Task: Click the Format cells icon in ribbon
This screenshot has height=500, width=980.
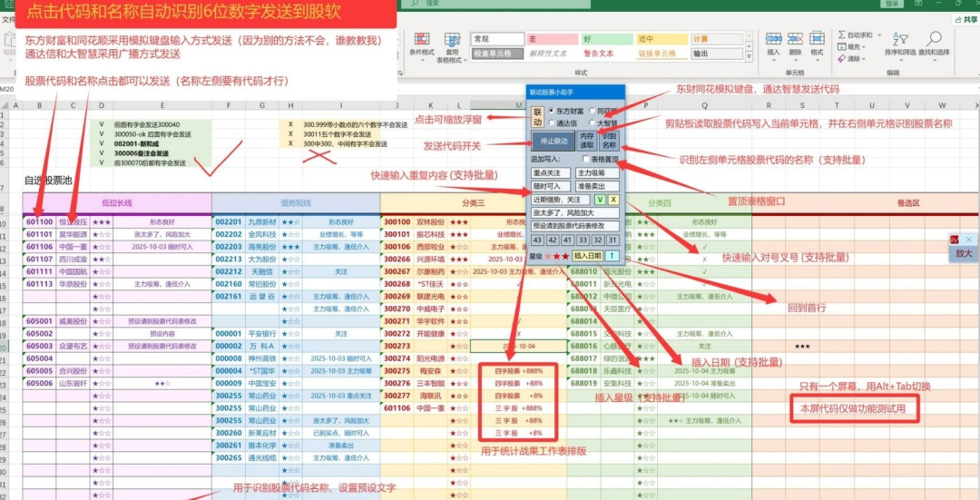Action: 817,39
